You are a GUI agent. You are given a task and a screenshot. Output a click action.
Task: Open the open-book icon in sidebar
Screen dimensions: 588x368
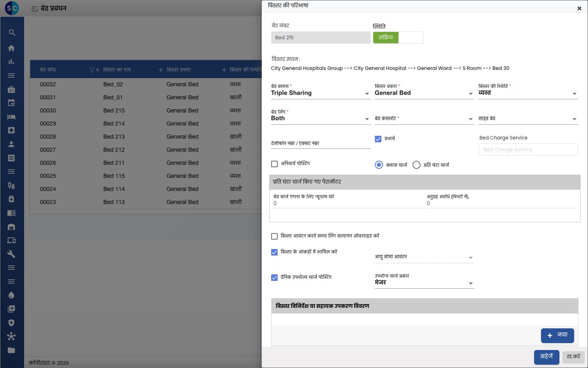coord(11,213)
